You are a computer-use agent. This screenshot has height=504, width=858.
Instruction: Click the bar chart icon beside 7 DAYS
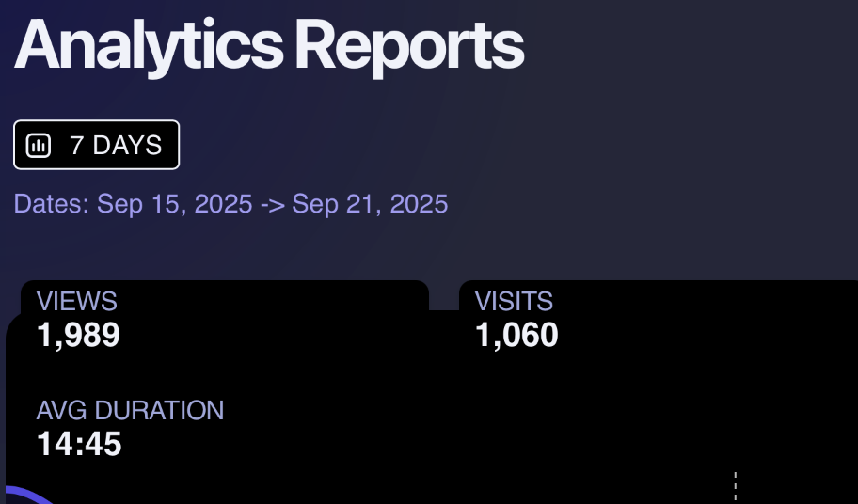point(39,146)
